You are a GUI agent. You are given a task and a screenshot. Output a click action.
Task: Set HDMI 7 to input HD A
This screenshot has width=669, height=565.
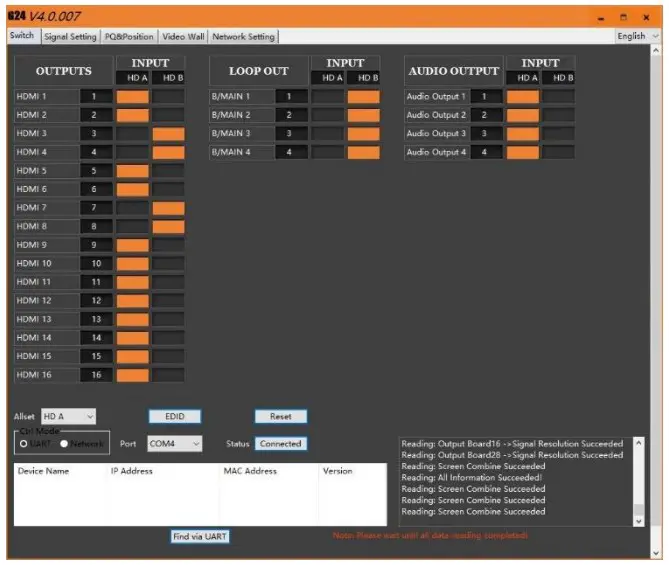click(x=133, y=208)
